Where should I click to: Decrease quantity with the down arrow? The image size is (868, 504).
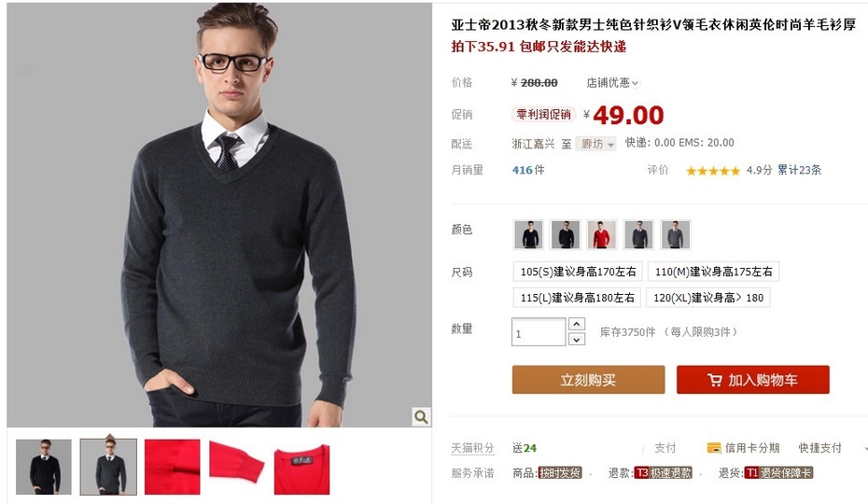click(x=576, y=339)
